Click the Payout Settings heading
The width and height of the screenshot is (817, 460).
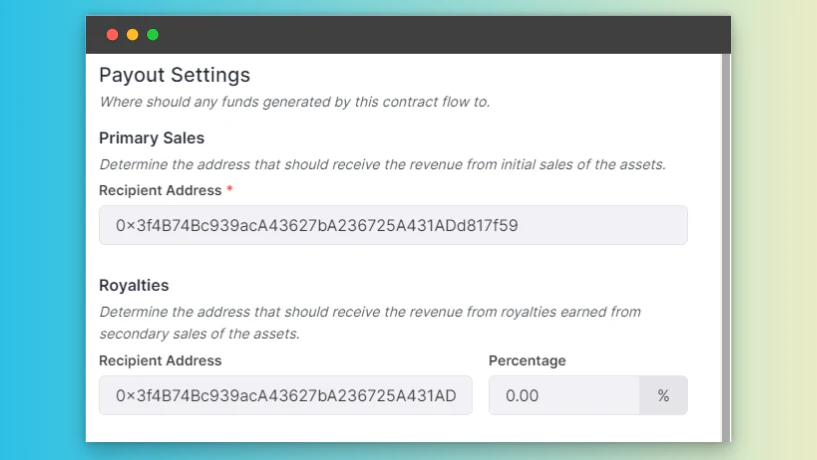click(x=175, y=75)
